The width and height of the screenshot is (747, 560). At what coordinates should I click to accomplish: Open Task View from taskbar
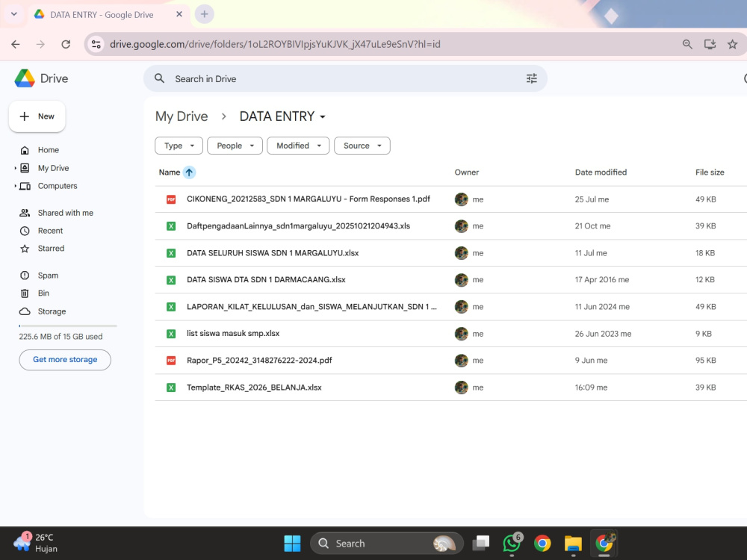[481, 544]
